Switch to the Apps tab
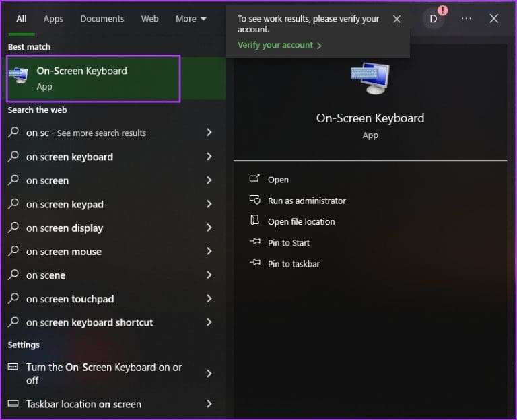The width and height of the screenshot is (517, 420). pyautogui.click(x=53, y=19)
